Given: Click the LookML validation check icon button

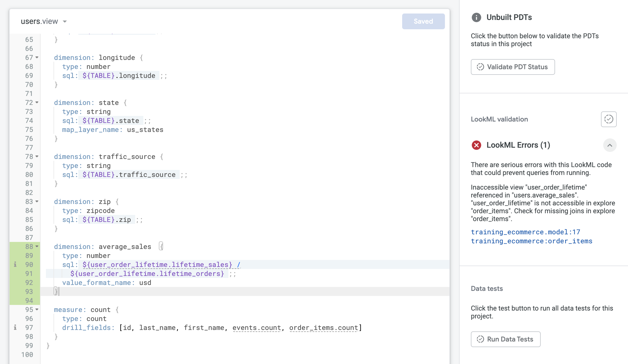Looking at the screenshot, I should (609, 119).
